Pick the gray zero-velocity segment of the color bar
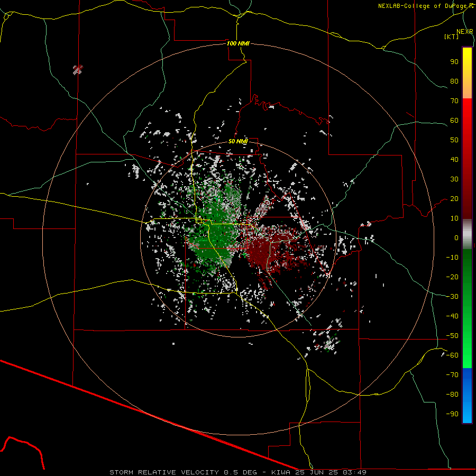 point(467,234)
